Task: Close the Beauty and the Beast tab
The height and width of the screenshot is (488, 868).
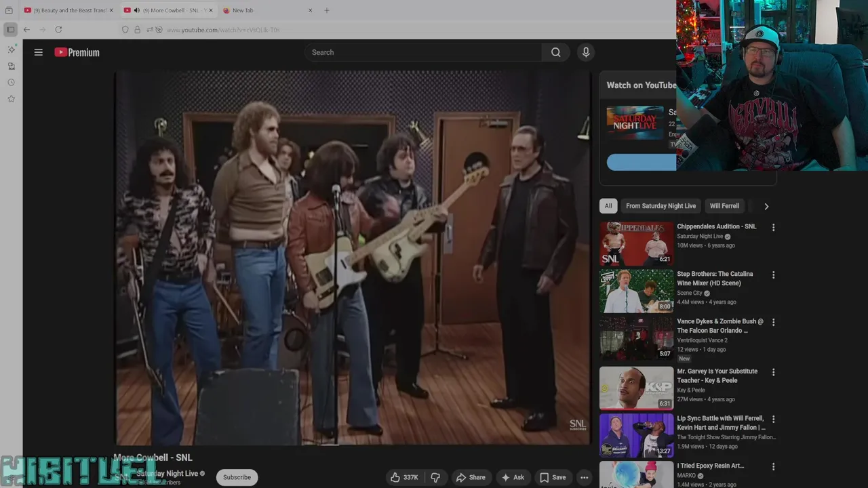Action: point(111,10)
